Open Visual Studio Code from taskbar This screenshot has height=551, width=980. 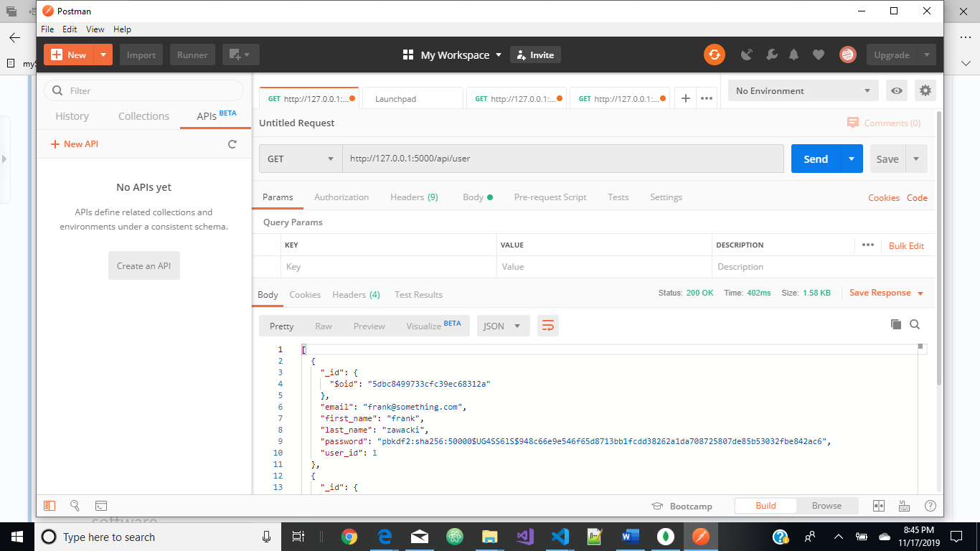click(x=560, y=536)
